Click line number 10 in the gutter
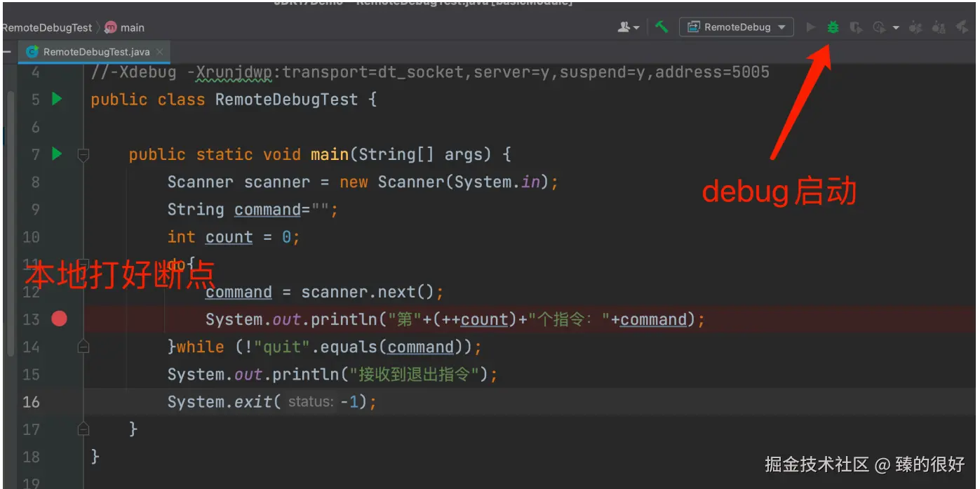 click(x=32, y=236)
